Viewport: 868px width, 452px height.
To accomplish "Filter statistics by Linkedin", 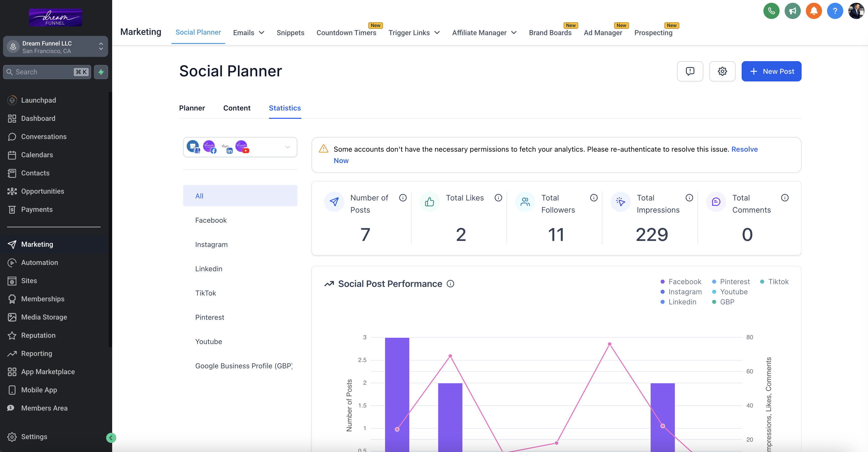I will (x=209, y=269).
